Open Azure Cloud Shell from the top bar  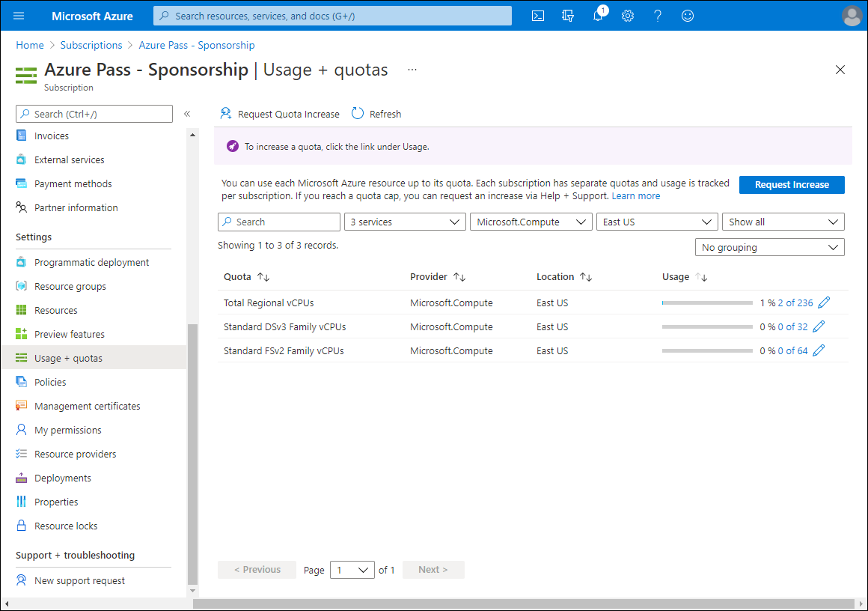tap(537, 15)
